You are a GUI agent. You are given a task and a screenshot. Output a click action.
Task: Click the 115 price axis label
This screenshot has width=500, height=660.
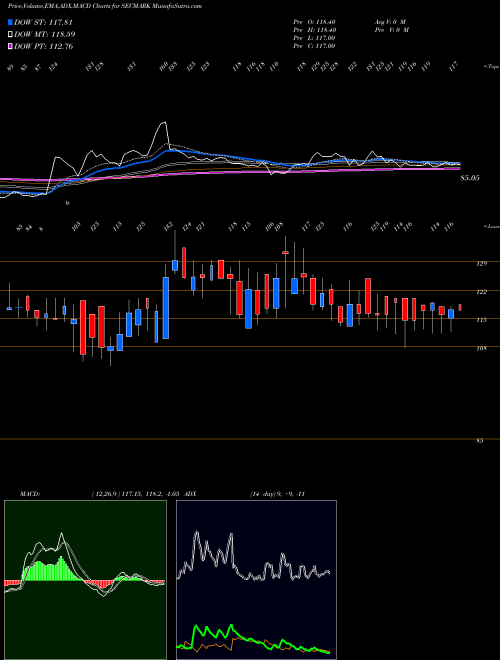point(481,320)
